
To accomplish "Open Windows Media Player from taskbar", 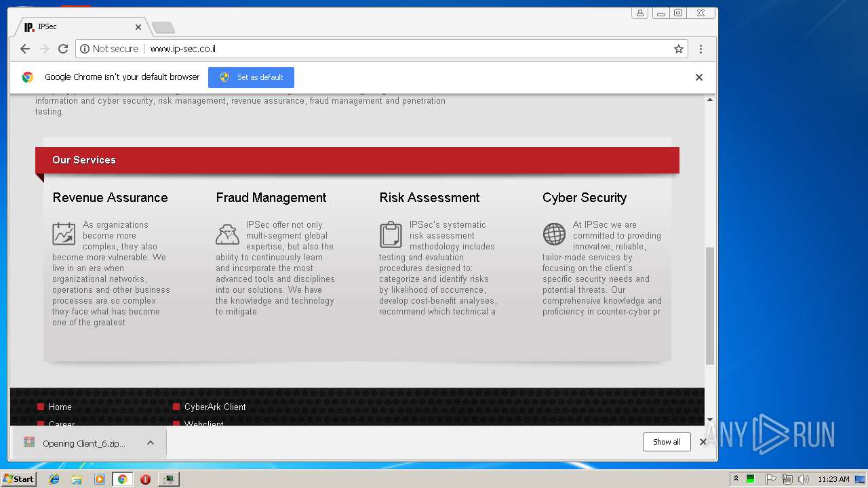I will click(x=100, y=479).
